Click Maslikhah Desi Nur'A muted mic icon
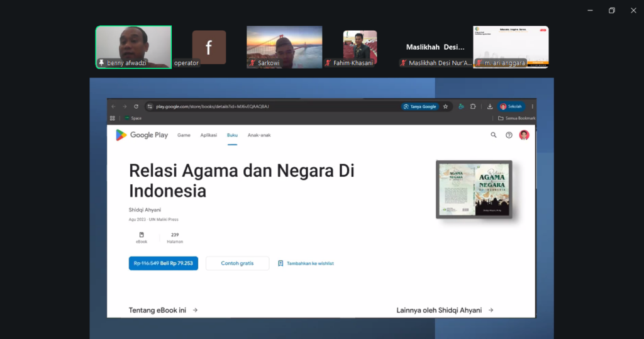The width and height of the screenshot is (644, 339). tap(403, 63)
